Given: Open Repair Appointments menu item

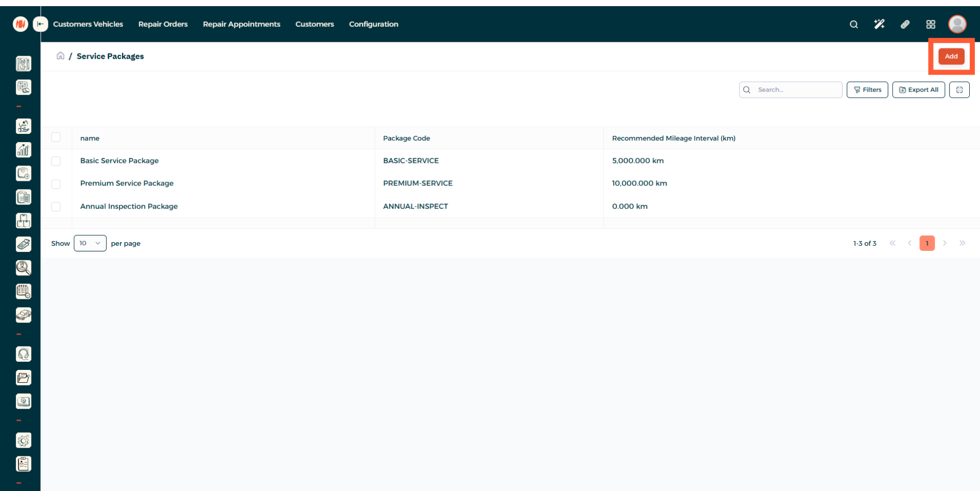Looking at the screenshot, I should point(241,24).
